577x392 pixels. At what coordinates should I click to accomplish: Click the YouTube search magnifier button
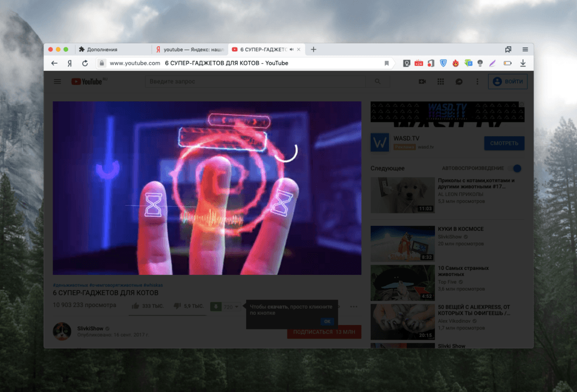click(378, 81)
